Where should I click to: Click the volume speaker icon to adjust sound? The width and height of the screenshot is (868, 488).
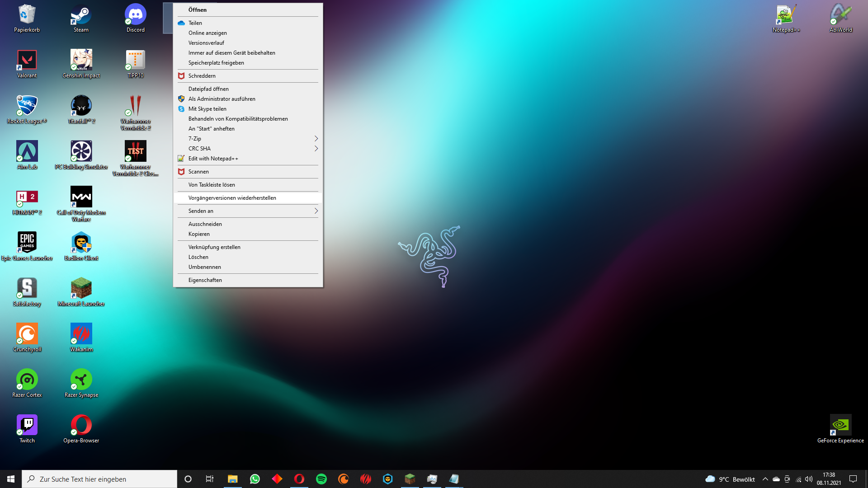(x=809, y=479)
